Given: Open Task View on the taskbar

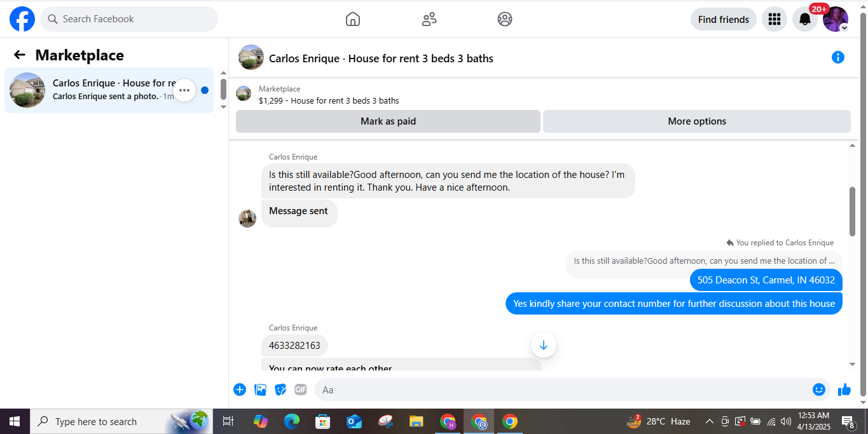Looking at the screenshot, I should coord(228,421).
